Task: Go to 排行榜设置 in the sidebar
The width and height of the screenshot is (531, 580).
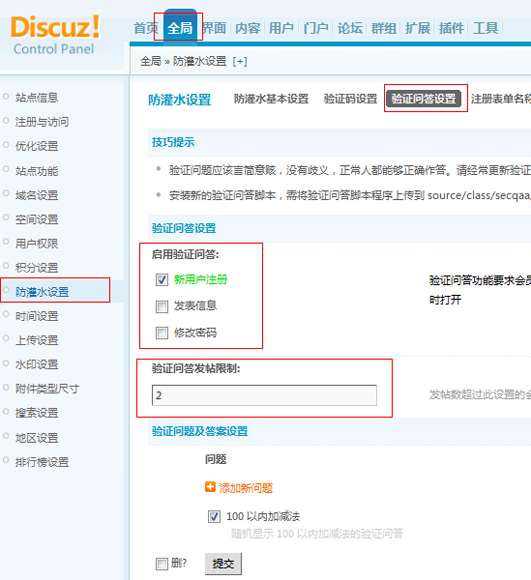Action: pyautogui.click(x=42, y=462)
